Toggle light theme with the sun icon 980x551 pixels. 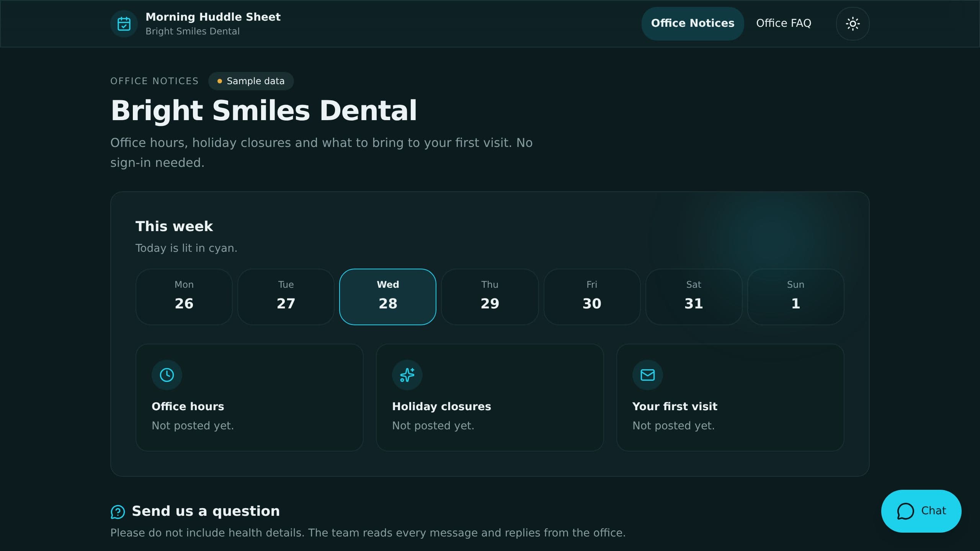click(853, 24)
